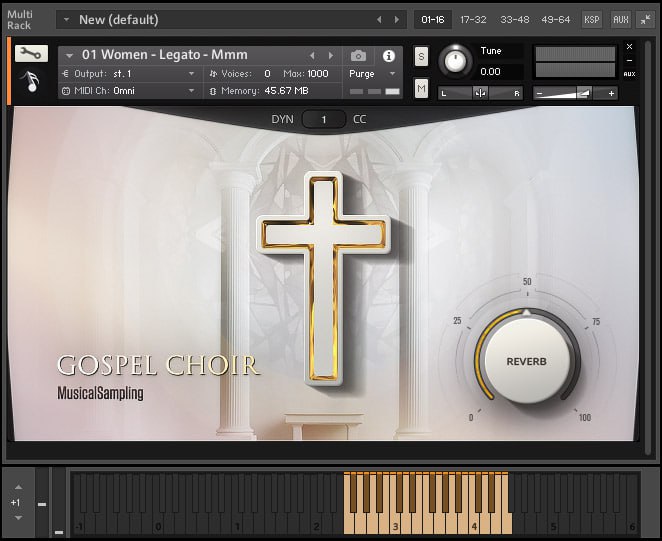Open the Multi Rack preset dropdown arrow

pyautogui.click(x=66, y=19)
